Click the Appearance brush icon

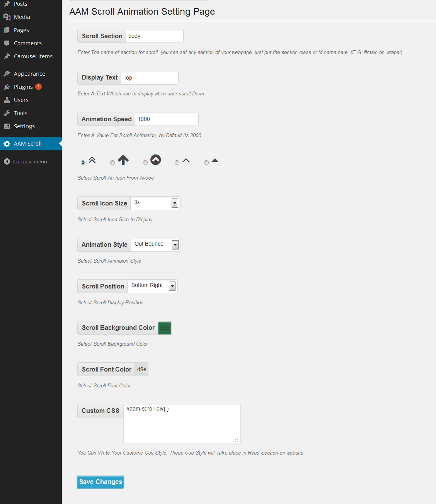point(7,74)
